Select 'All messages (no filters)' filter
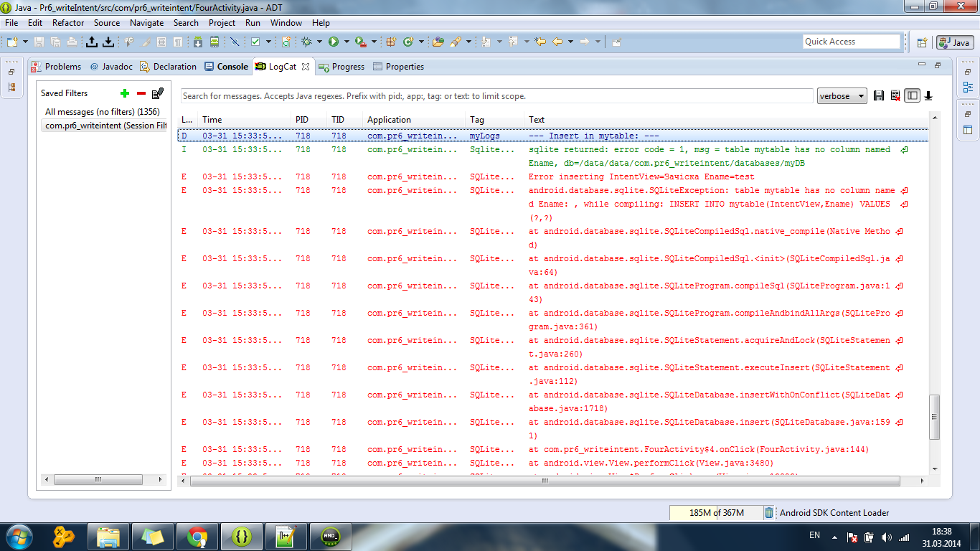 click(103, 112)
